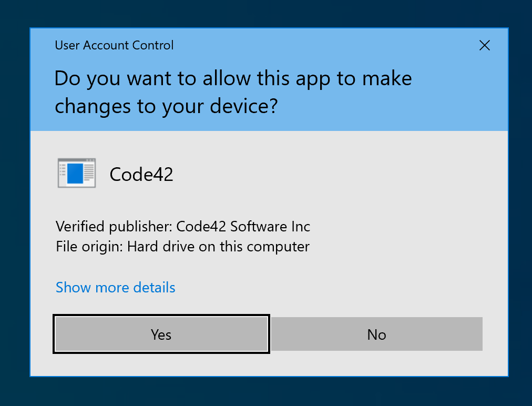Click the empty title bar space beside the close button
532x406 pixels.
[315, 46]
